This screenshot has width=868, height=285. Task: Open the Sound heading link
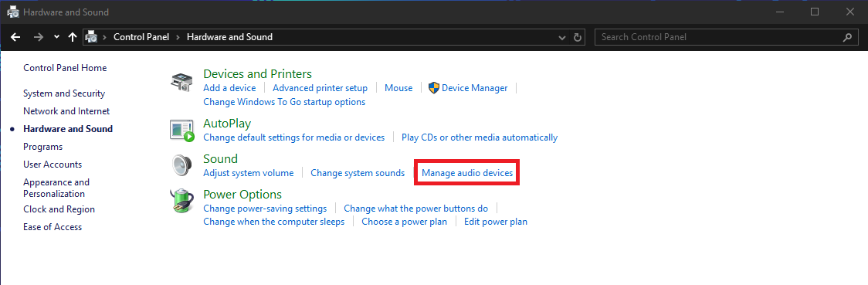[220, 159]
